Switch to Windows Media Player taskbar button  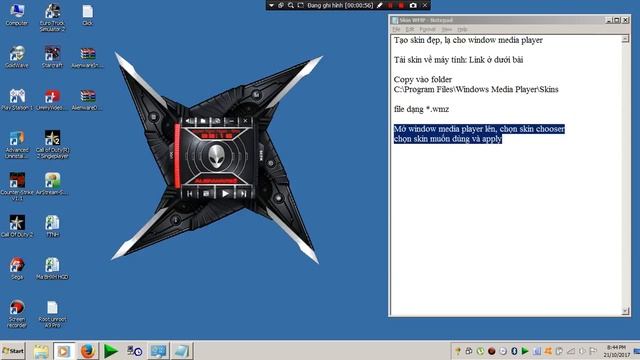tap(64, 351)
